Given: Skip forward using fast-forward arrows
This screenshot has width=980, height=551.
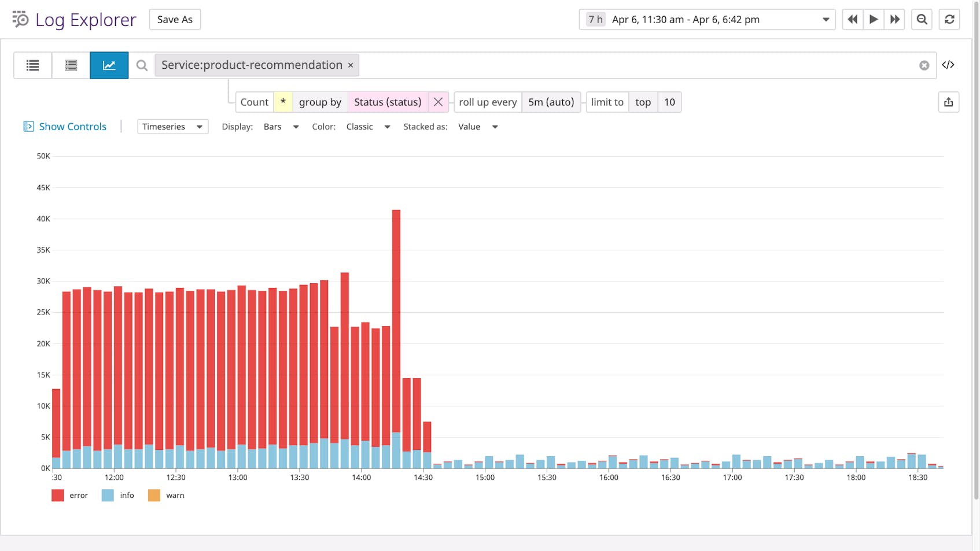Looking at the screenshot, I should (x=894, y=19).
